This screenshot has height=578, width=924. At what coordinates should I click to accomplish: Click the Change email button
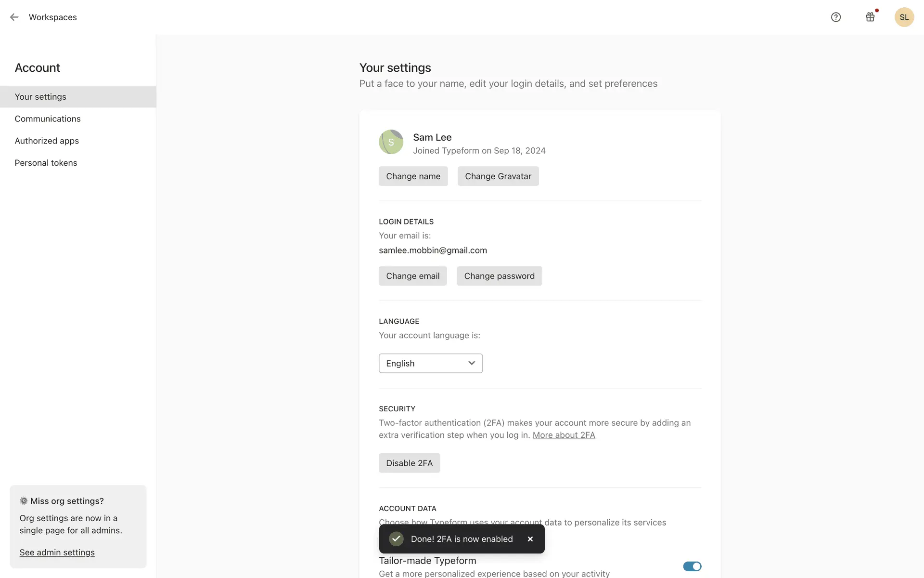pyautogui.click(x=412, y=276)
